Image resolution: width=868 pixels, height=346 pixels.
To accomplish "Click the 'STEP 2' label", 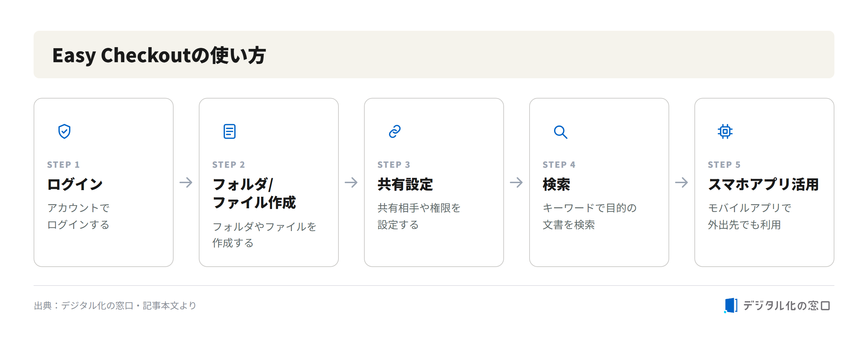I will coord(229,165).
